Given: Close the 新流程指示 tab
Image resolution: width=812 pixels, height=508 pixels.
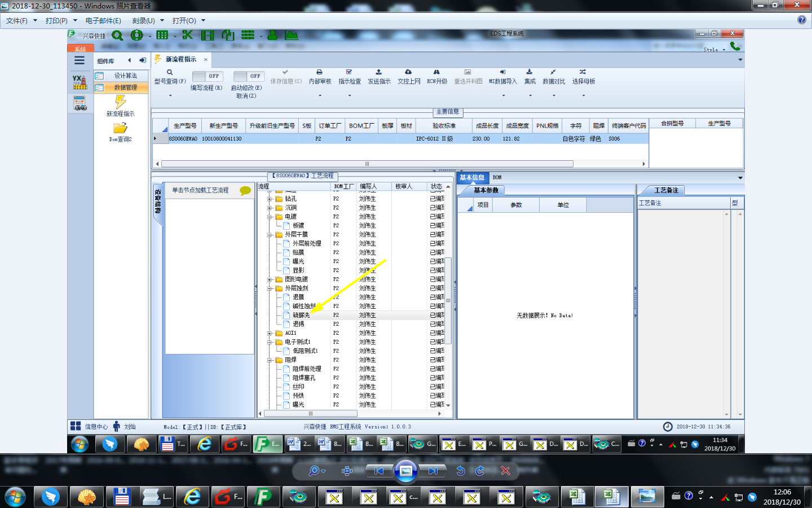Looking at the screenshot, I should click(206, 59).
